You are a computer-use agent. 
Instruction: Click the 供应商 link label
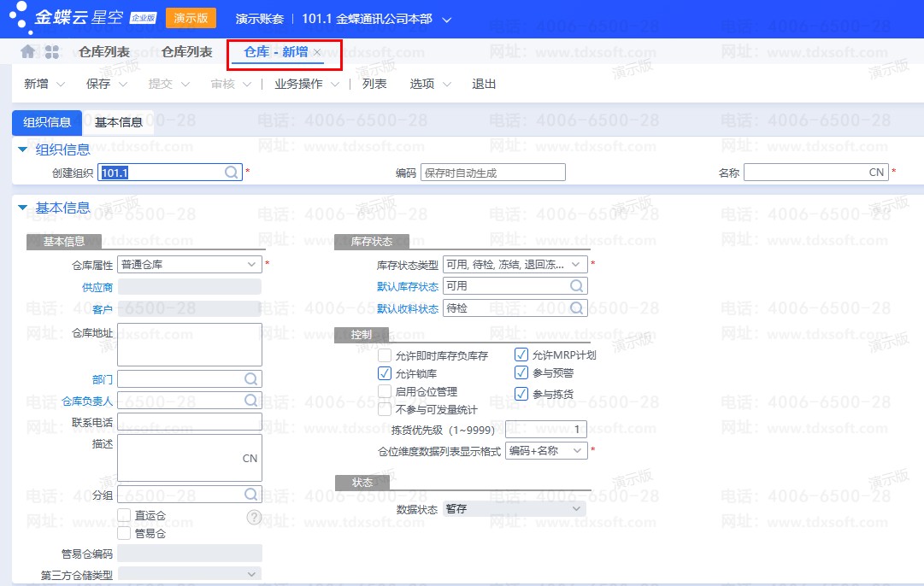97,287
